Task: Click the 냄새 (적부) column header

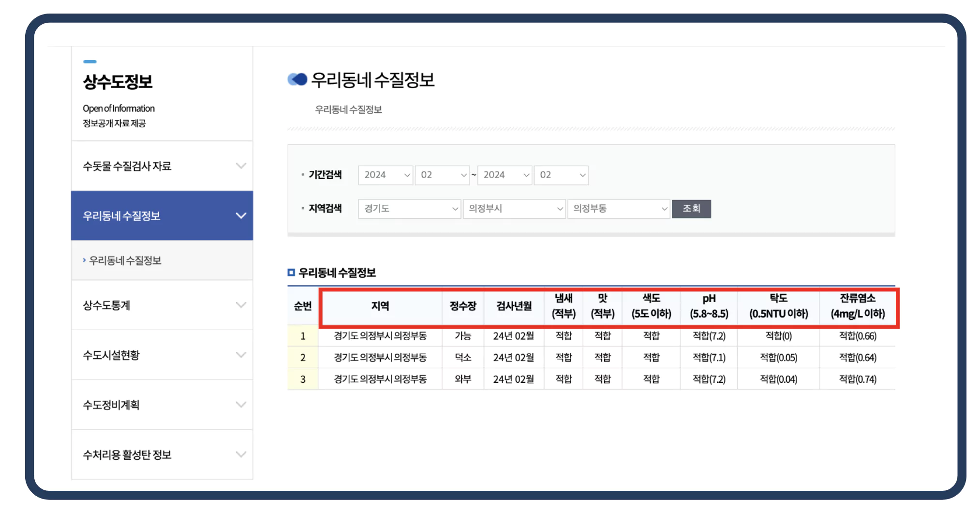Action: point(564,306)
